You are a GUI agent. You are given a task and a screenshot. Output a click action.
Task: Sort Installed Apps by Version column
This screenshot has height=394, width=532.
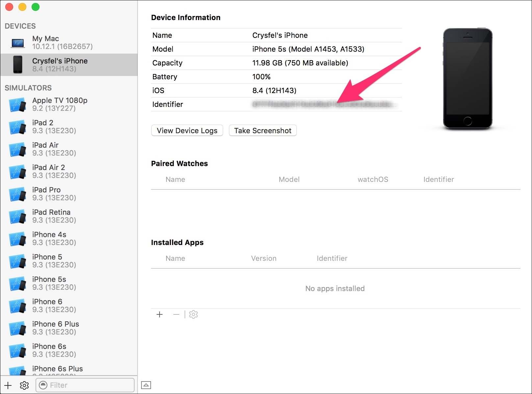(x=264, y=258)
